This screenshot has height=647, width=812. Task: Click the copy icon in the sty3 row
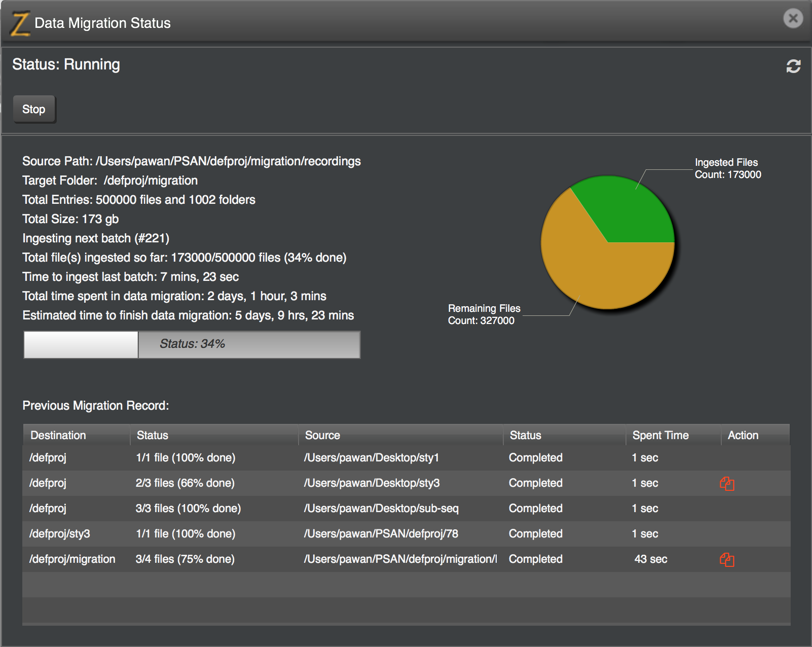[x=727, y=483]
